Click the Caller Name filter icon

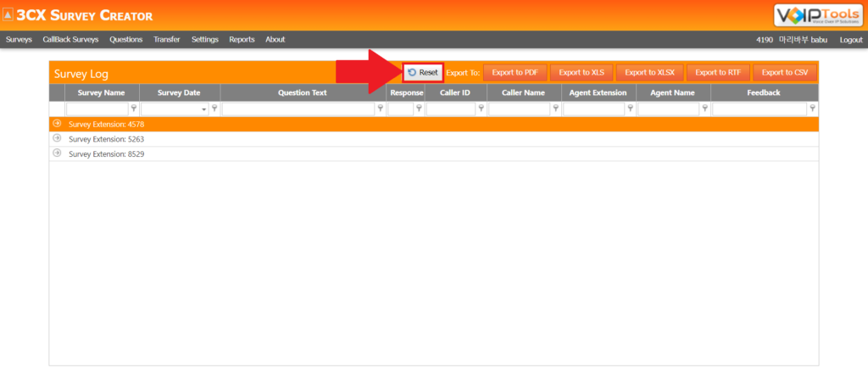point(556,109)
